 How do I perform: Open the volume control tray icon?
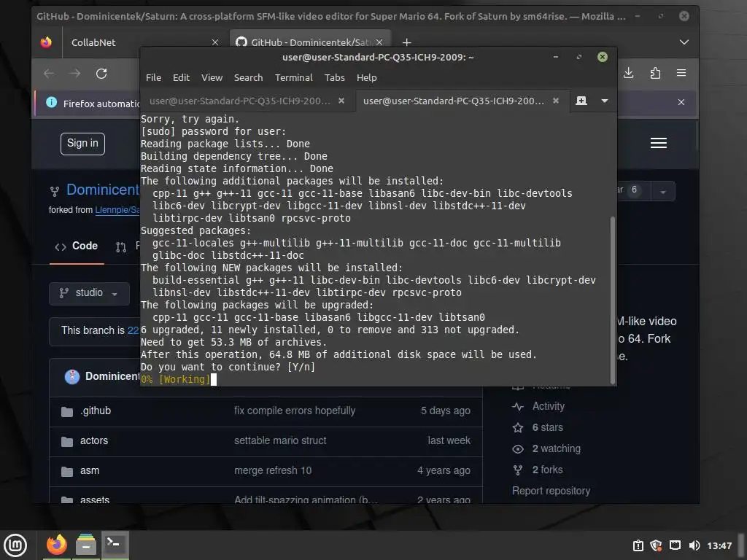tap(694, 545)
